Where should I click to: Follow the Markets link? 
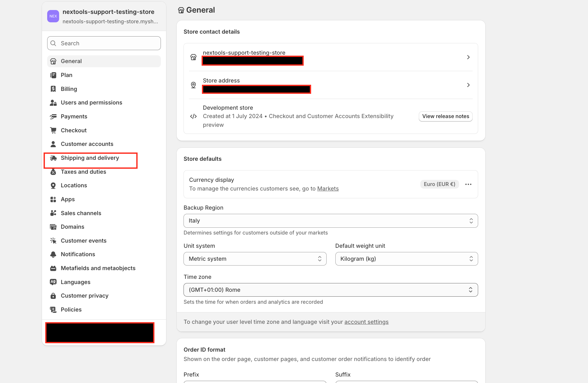point(328,189)
